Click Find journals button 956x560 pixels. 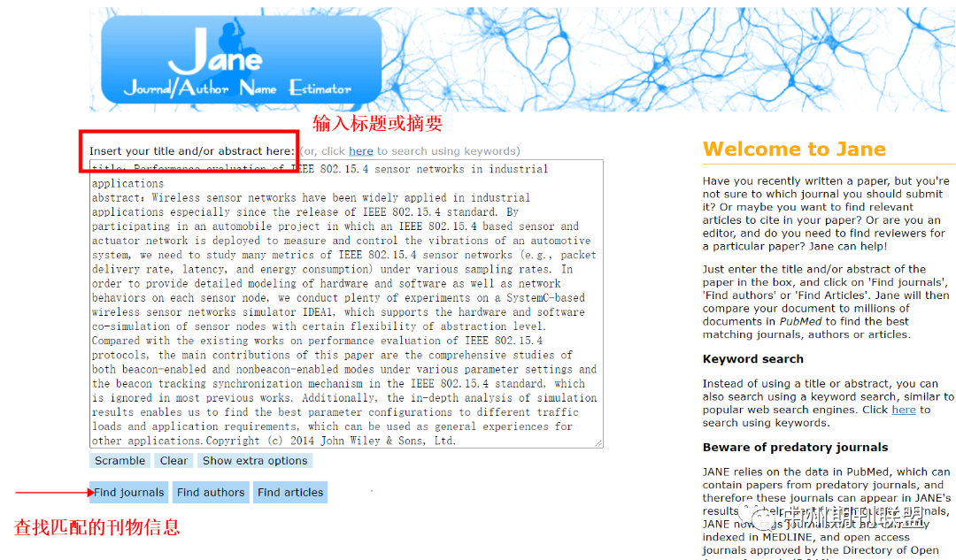pos(128,493)
